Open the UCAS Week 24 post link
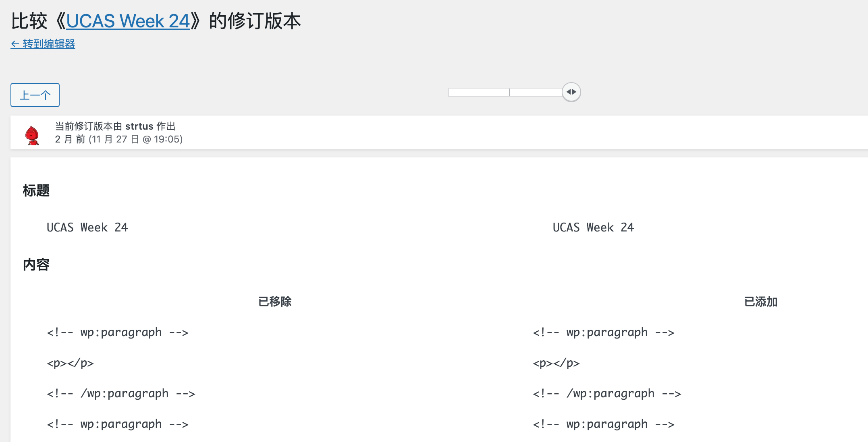Screen dimensions: 868x442 click(128, 21)
